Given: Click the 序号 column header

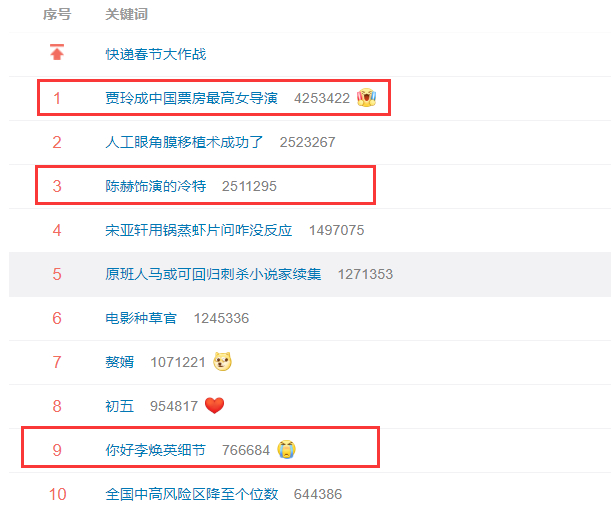Looking at the screenshot, I should pyautogui.click(x=57, y=14).
